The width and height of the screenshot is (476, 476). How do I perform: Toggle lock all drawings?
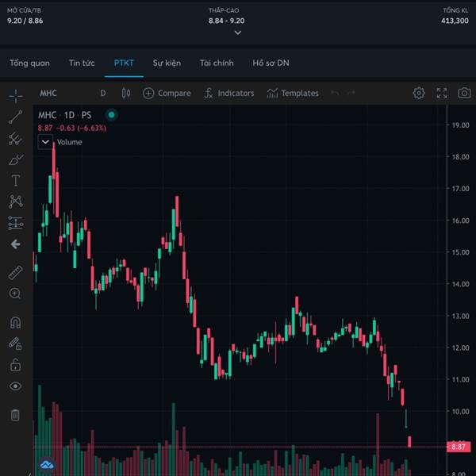15,365
